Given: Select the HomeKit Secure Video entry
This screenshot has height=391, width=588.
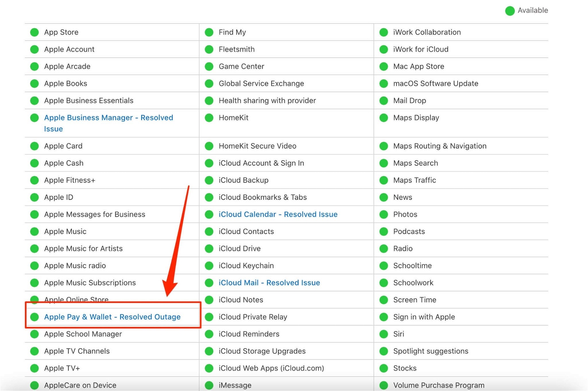Looking at the screenshot, I should click(x=257, y=146).
